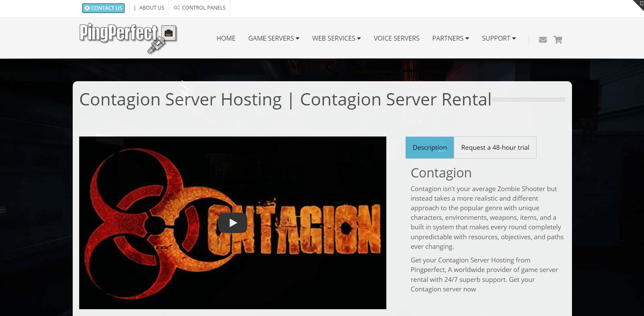The height and width of the screenshot is (316, 644).
Task: Switch to Request a 48-hour trial tab
Action: (x=495, y=147)
